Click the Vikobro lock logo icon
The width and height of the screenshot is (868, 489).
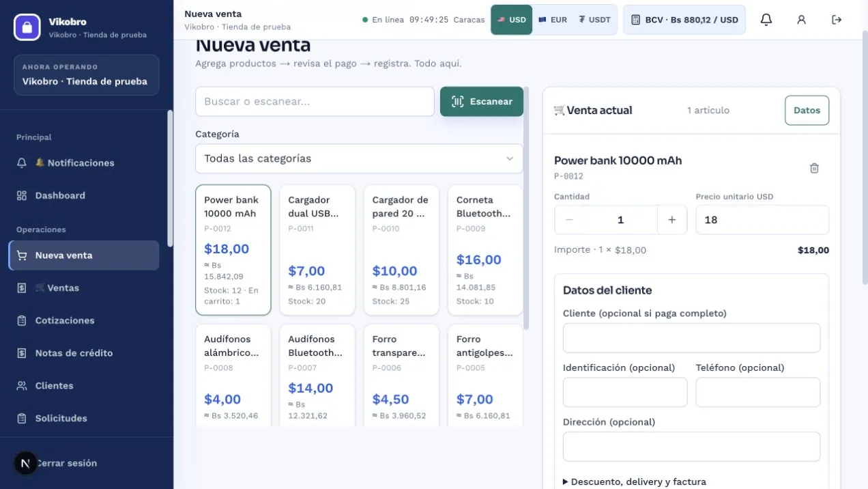[x=27, y=27]
